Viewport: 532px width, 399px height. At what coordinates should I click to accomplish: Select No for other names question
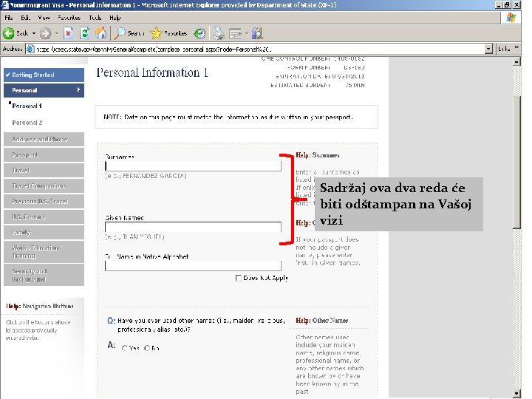(x=147, y=348)
